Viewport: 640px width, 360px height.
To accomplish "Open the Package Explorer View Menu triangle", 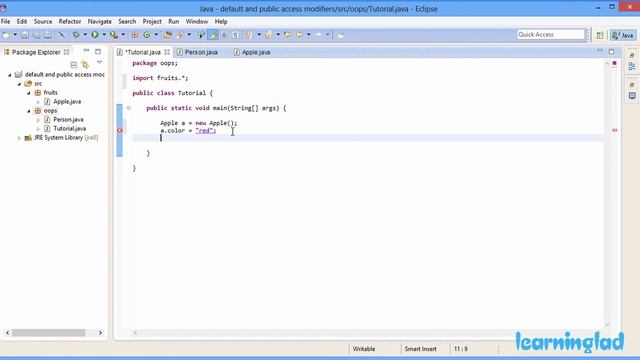I will coord(99,63).
